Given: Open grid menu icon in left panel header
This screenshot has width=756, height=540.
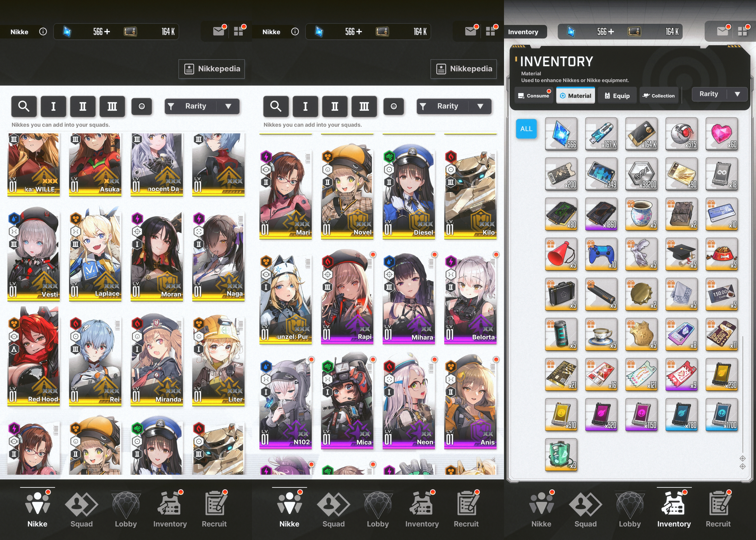Looking at the screenshot, I should click(239, 31).
